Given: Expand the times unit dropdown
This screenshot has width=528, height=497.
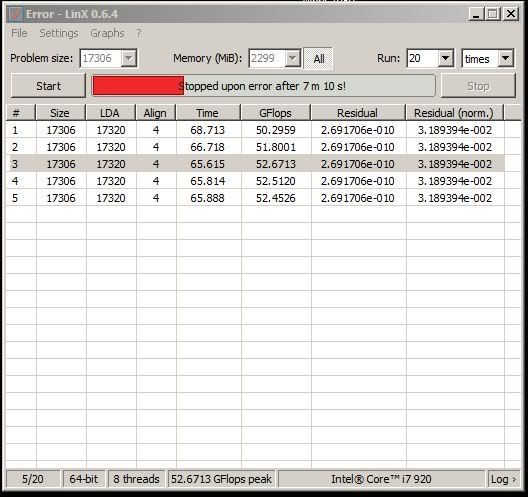Looking at the screenshot, I should click(x=505, y=58).
